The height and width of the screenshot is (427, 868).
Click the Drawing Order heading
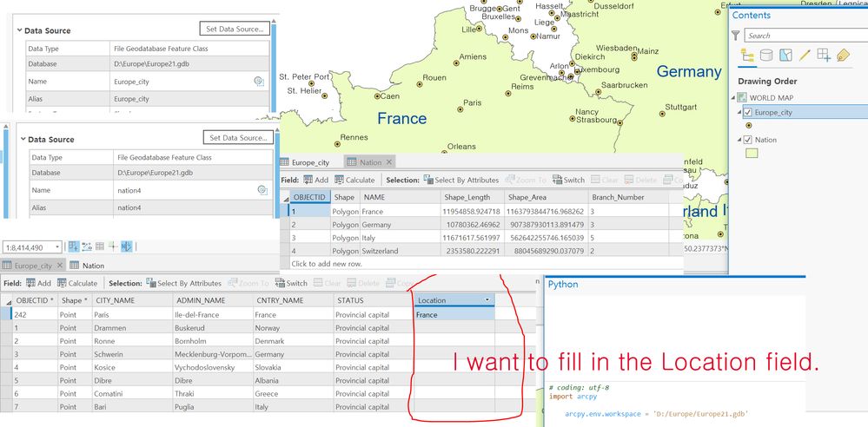point(767,82)
